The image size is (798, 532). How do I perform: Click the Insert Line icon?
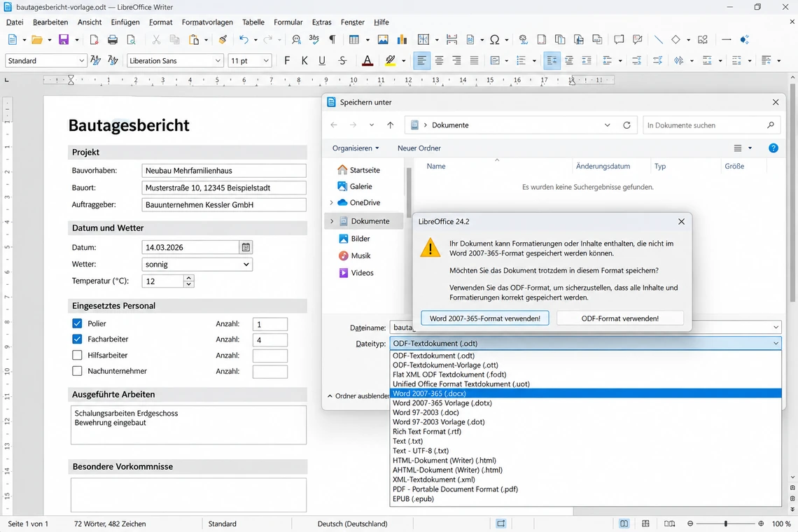pos(659,40)
